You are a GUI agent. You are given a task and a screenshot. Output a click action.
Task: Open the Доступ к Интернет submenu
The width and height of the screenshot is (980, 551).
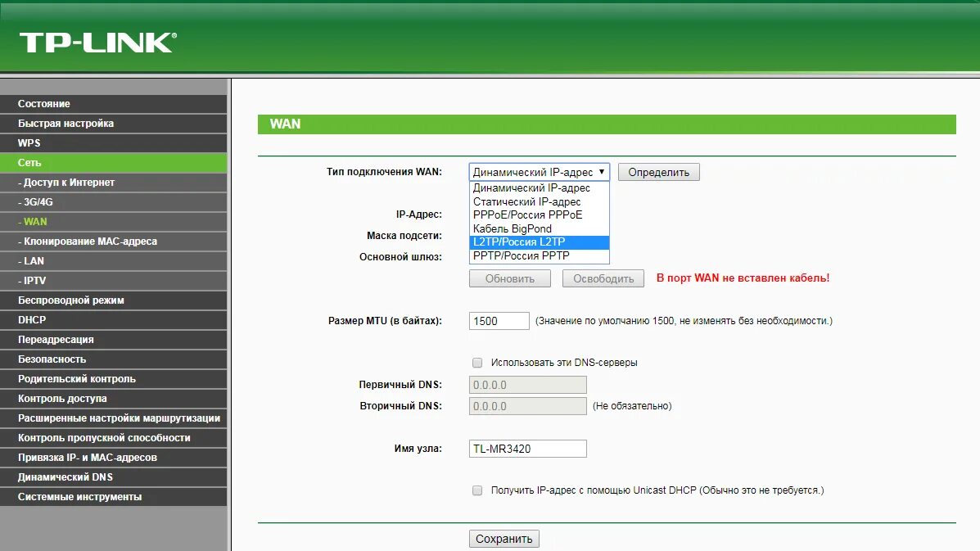point(113,183)
